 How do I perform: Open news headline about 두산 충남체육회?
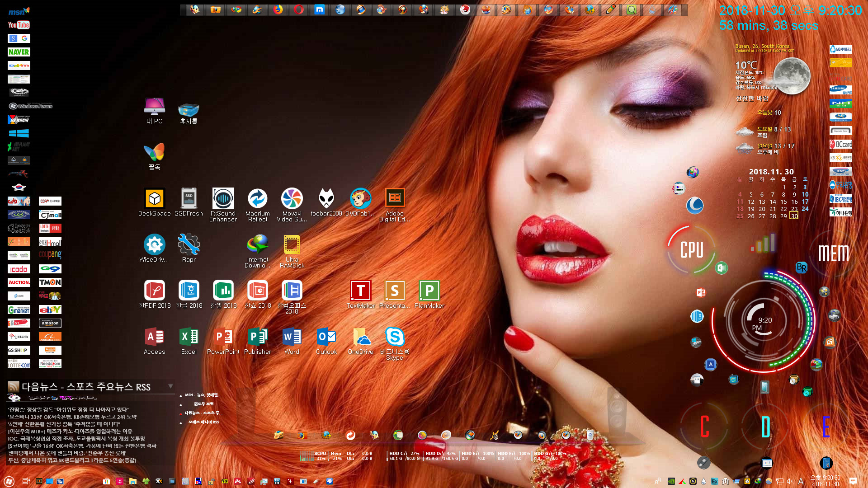point(72,460)
